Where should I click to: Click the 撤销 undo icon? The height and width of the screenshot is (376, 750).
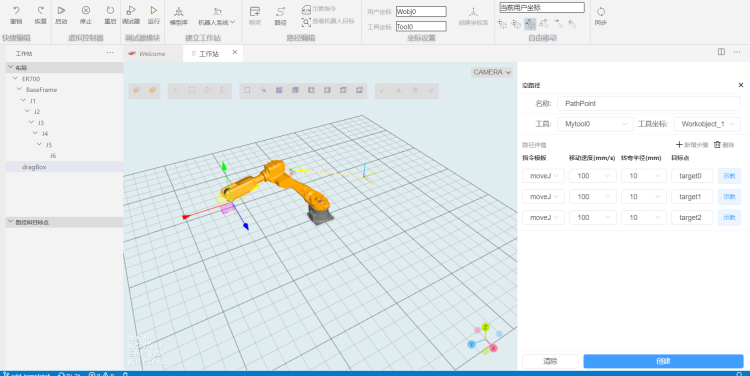point(16,11)
